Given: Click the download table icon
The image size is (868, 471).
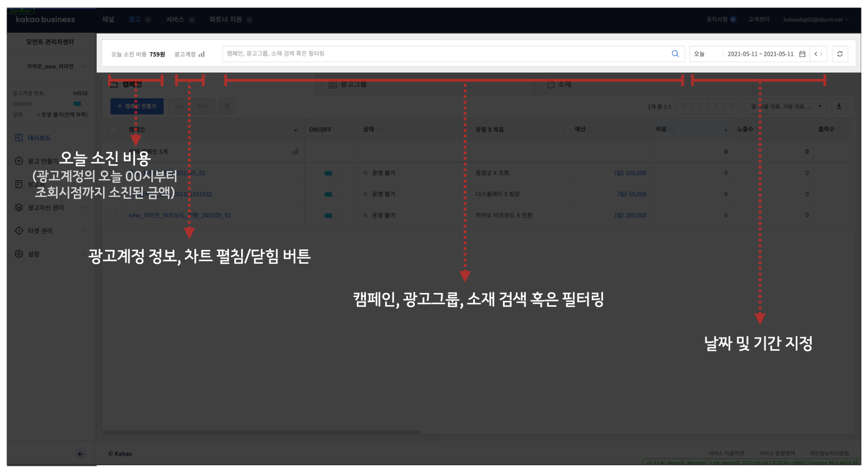Looking at the screenshot, I should pos(839,106).
